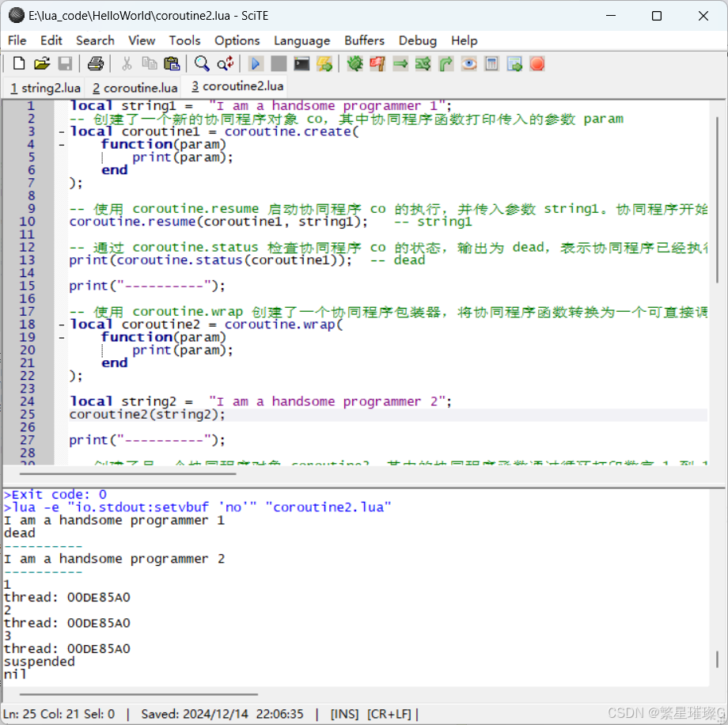The image size is (728, 725).
Task: Toggle a breakpoint with the red flag icon
Action: (377, 63)
